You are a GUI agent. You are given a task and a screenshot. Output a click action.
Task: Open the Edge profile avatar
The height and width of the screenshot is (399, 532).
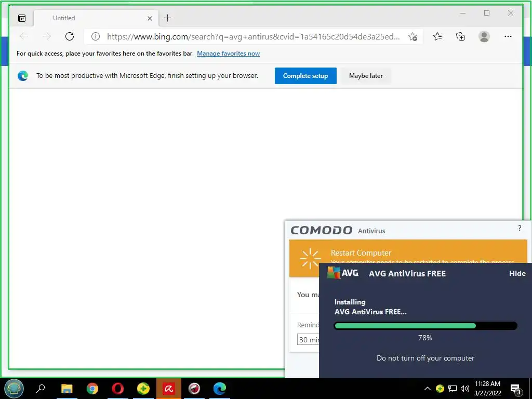(484, 36)
